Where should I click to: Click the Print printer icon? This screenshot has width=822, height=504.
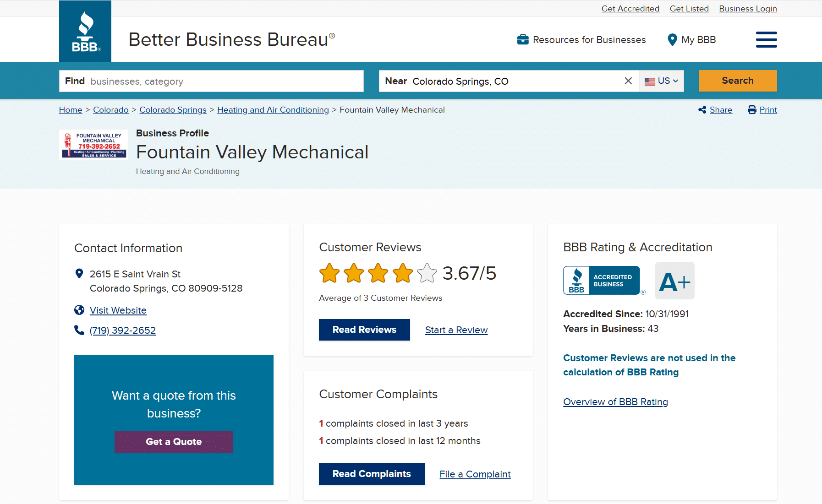752,110
